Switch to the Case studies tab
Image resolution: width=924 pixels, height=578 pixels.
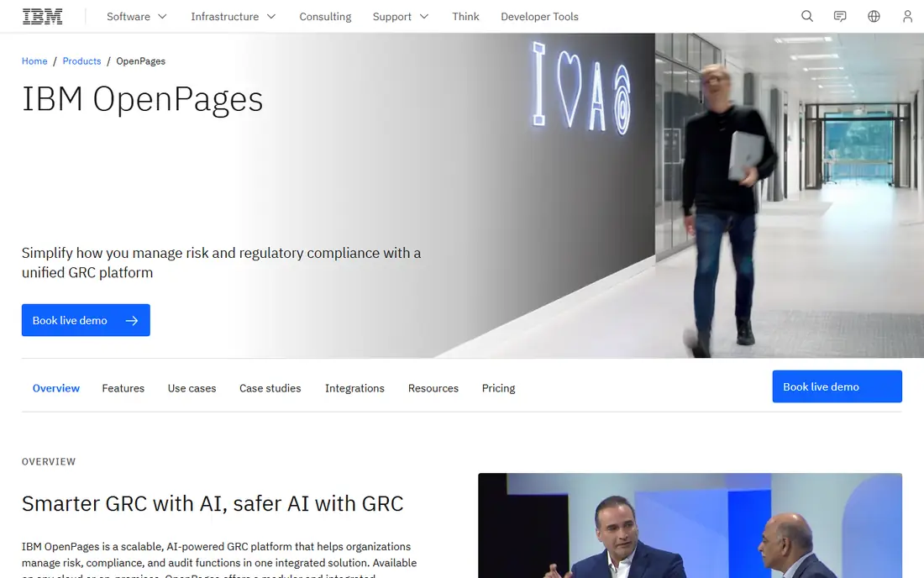tap(270, 388)
